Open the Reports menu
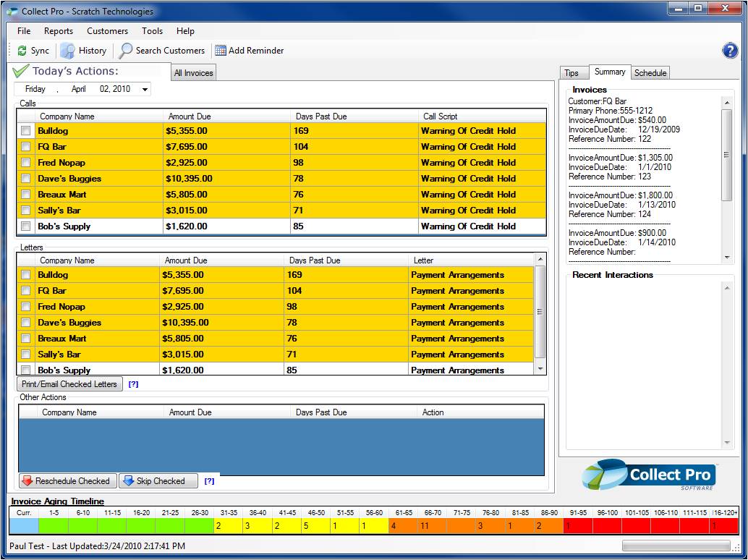 59,31
